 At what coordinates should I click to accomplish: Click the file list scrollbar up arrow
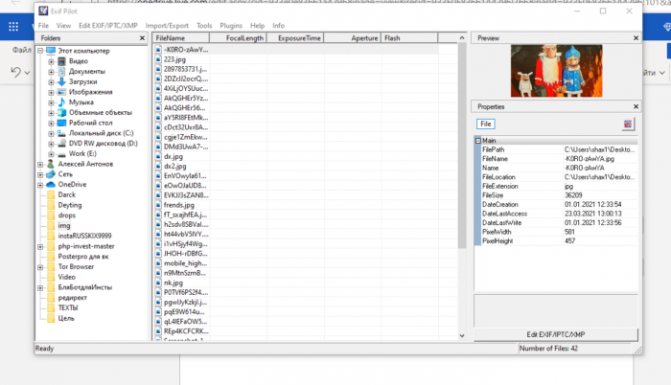click(462, 38)
